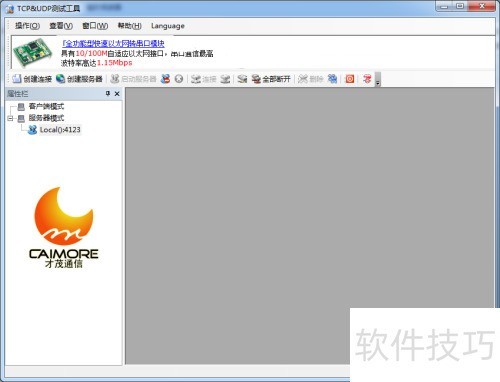Click the greyed 连接 connect toolbar button
500x382 pixels.
[204, 79]
